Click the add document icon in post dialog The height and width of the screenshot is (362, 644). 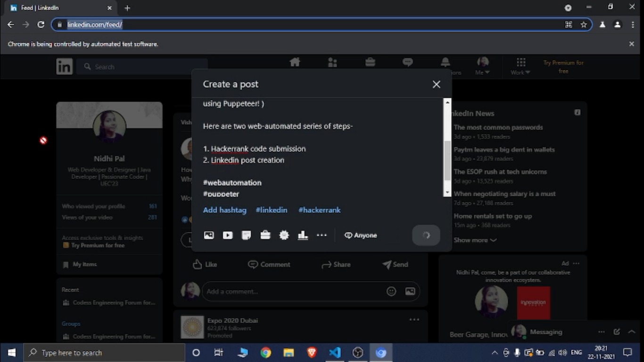click(x=246, y=235)
